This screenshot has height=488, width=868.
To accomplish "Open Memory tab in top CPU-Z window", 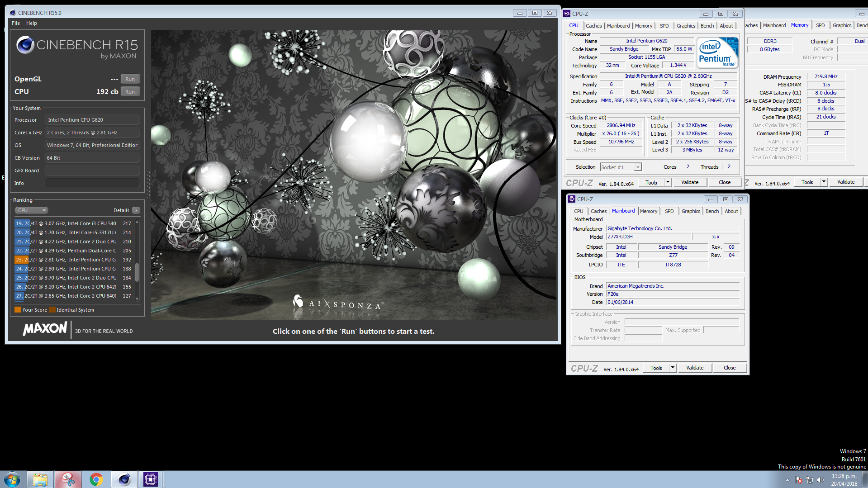I will coord(643,26).
